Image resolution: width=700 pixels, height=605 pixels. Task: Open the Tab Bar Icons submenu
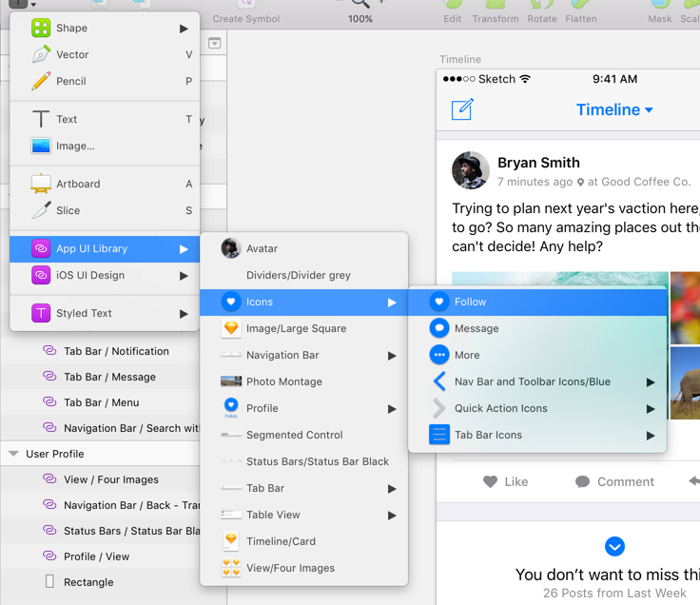[537, 435]
